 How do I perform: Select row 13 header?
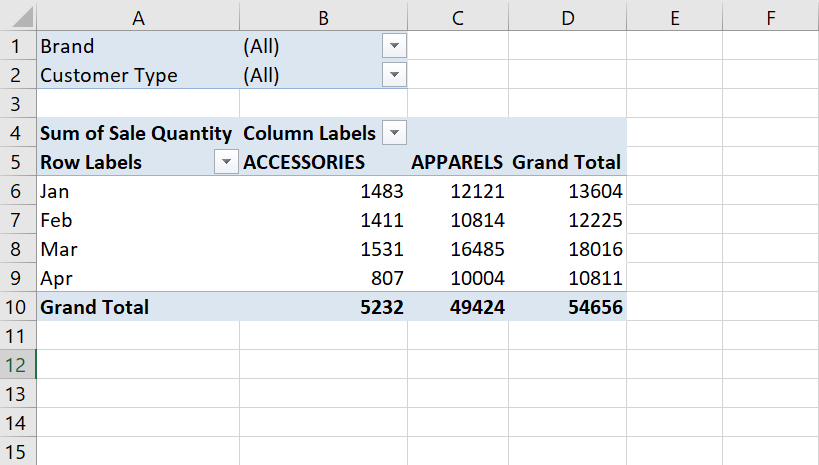coord(16,393)
